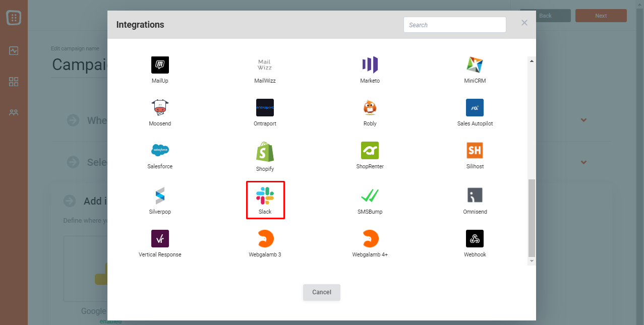Pick the Vertical Response icon
Viewport: 644px width, 325px height.
160,238
